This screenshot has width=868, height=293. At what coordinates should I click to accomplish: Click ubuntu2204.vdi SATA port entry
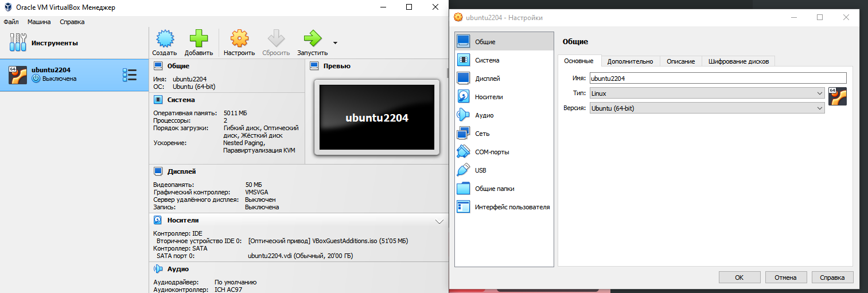tap(301, 256)
